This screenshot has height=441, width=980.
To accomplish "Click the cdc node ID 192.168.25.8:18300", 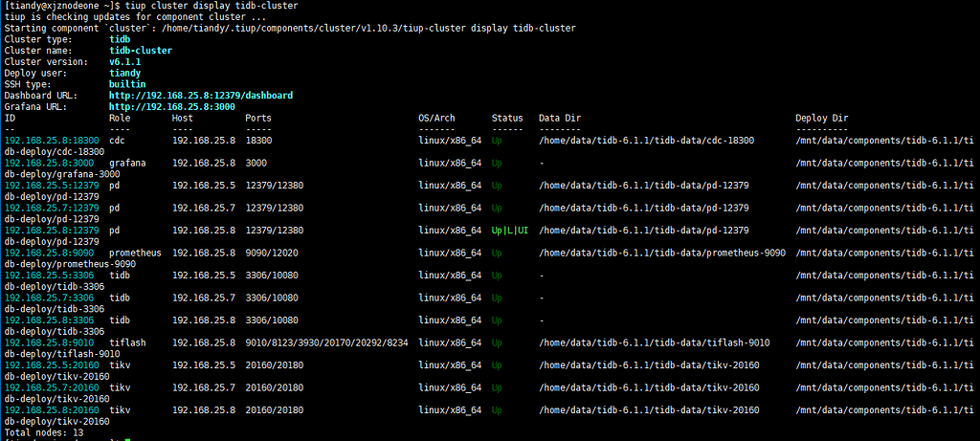I will [51, 141].
